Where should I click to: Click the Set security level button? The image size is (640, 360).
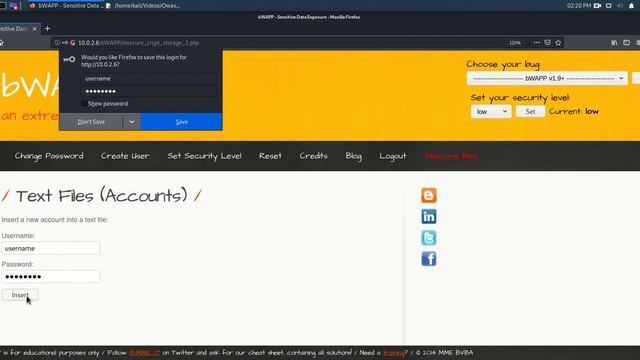[x=530, y=111]
